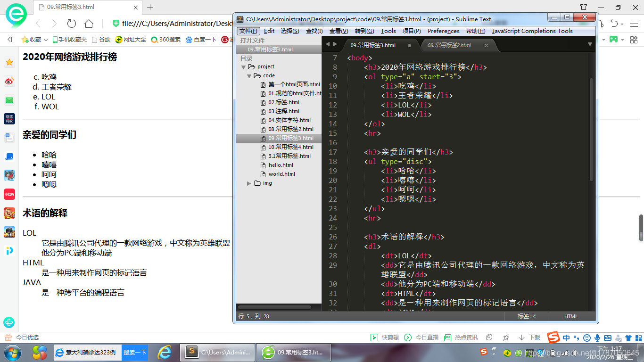Open the green mail icon in sidebar

(x=9, y=100)
